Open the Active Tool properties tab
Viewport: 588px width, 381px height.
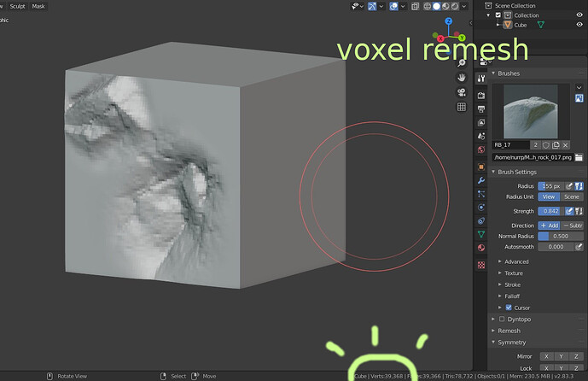(481, 79)
